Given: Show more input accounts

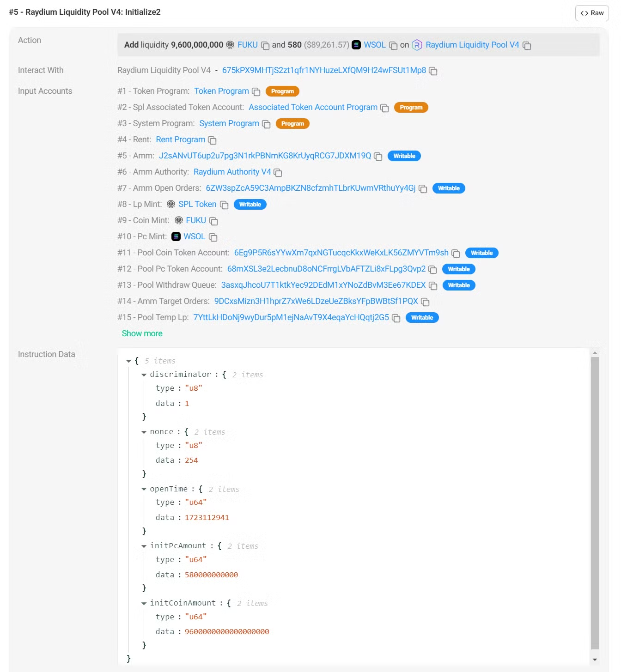Looking at the screenshot, I should [142, 333].
